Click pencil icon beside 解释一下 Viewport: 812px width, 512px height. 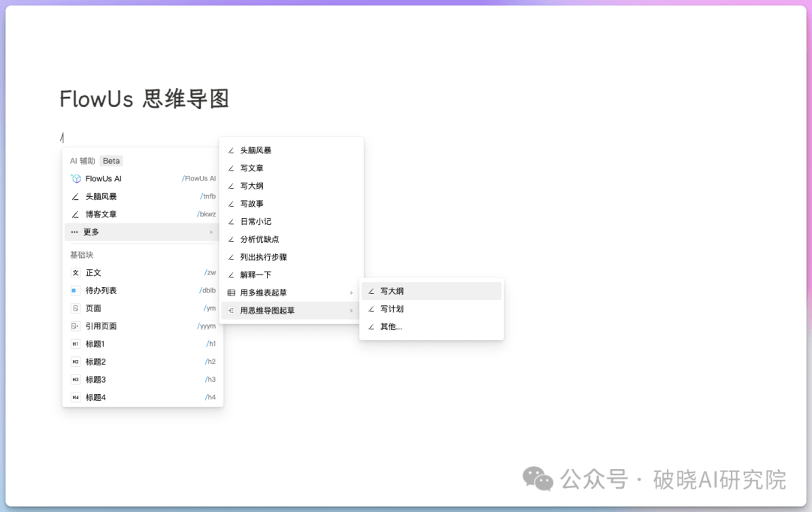[x=232, y=275]
